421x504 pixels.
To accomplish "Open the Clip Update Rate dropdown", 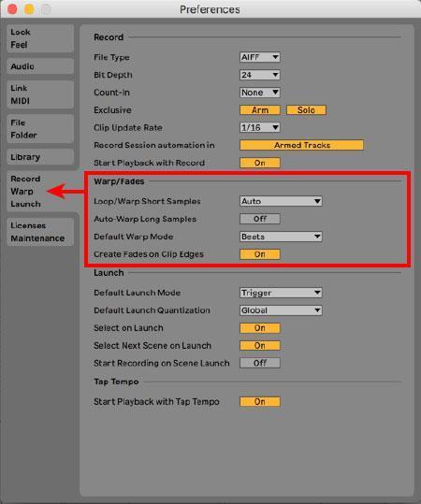I will [259, 127].
